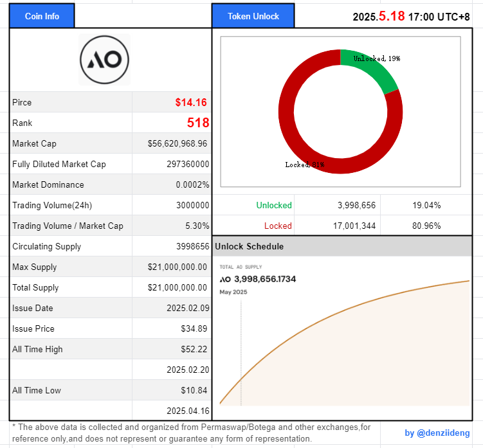Screen dimensions: 483x448
Task: Click the Issue Price label
Action: pyautogui.click(x=33, y=329)
